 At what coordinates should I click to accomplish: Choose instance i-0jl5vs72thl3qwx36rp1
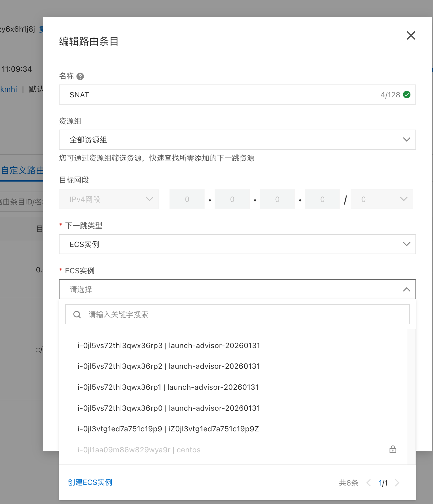168,387
